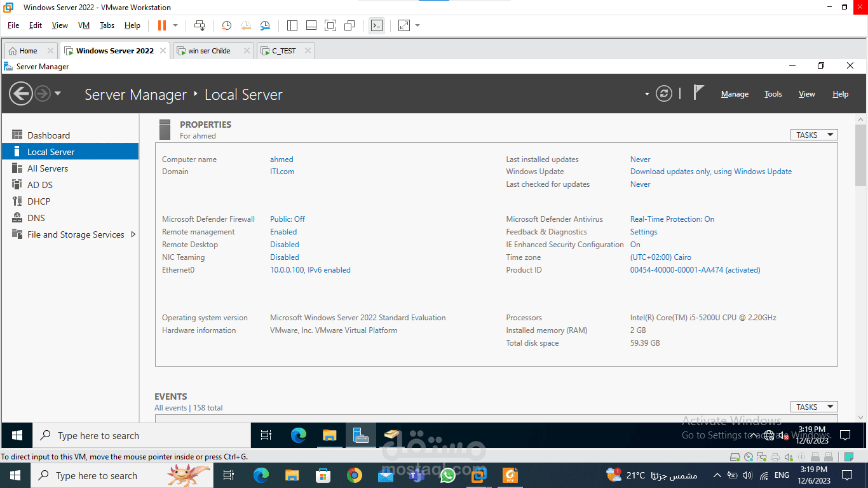Viewport: 868px width, 488px height.
Task: Open the VMware VM menu
Action: tap(84, 25)
